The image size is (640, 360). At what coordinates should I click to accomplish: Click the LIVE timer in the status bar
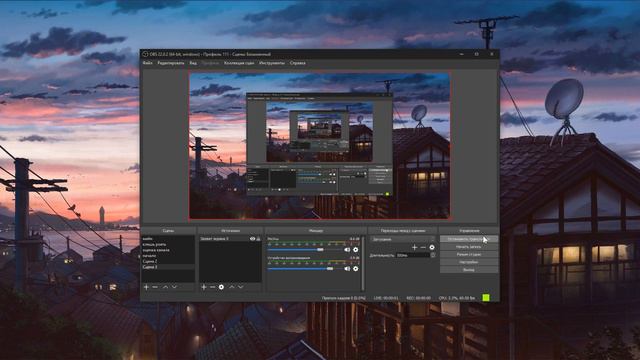point(386,298)
